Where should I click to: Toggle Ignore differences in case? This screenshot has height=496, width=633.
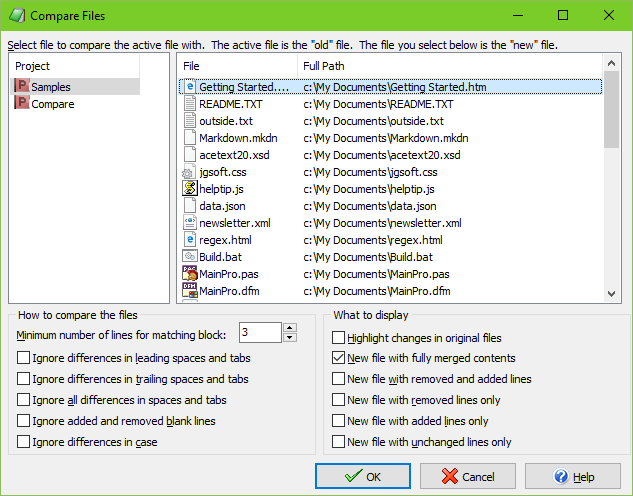pos(23,442)
